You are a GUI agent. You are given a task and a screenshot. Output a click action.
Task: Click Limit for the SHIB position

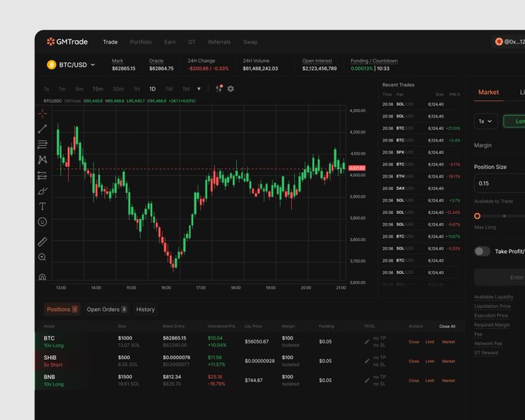(429, 361)
